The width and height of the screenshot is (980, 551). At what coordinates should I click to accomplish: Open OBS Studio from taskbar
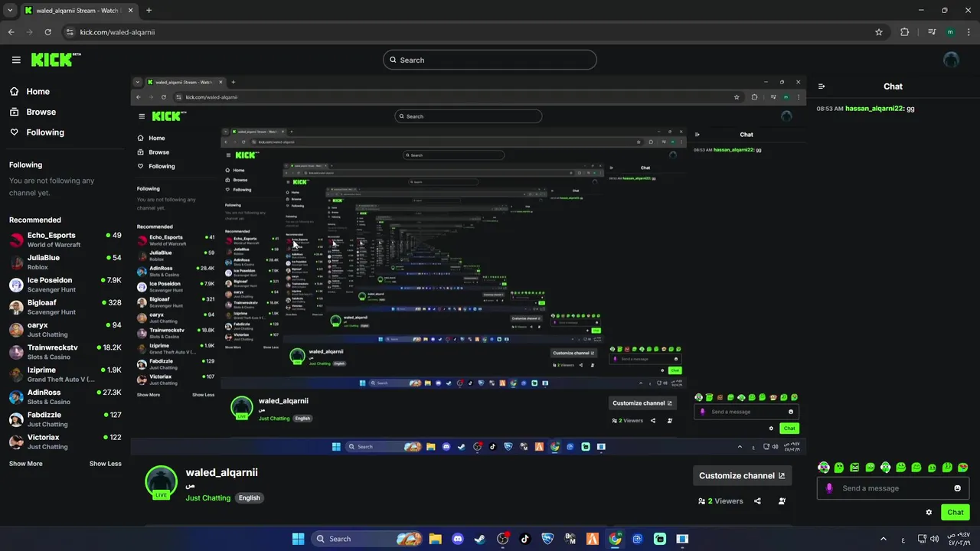pyautogui.click(x=503, y=539)
